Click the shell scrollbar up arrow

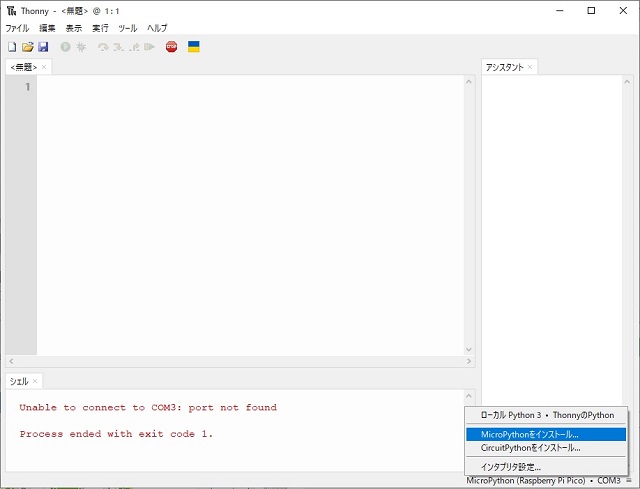(x=469, y=396)
